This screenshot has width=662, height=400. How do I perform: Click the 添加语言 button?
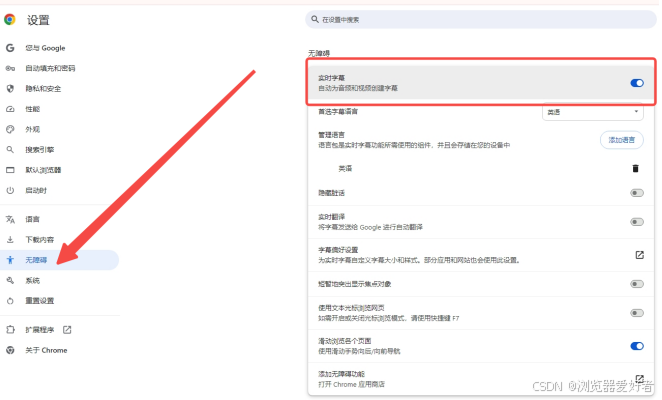pyautogui.click(x=621, y=140)
